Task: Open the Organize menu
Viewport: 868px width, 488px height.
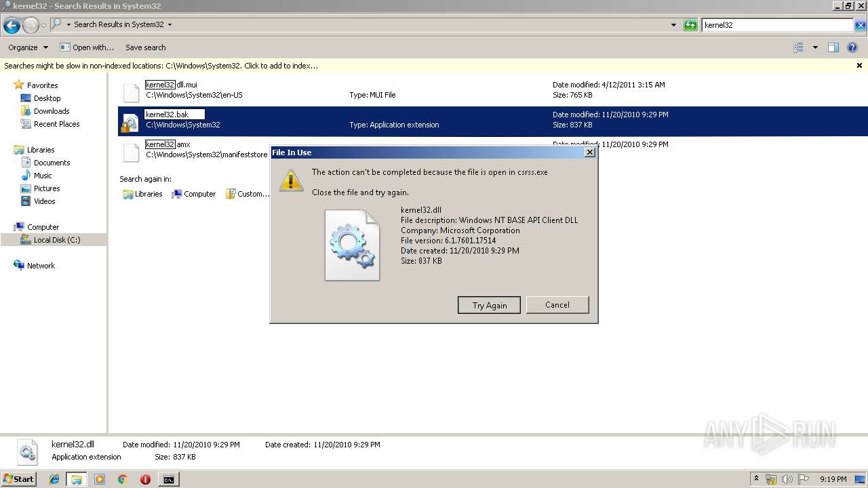Action: [x=28, y=47]
